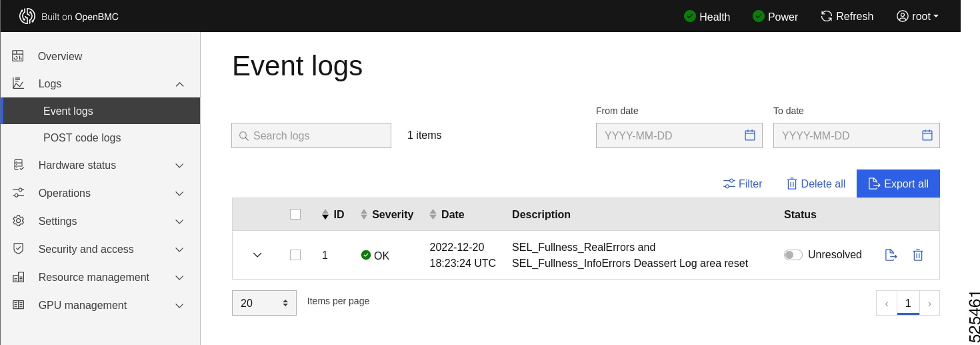980x345 pixels.
Task: Toggle the Unresolved status switch
Action: (793, 255)
